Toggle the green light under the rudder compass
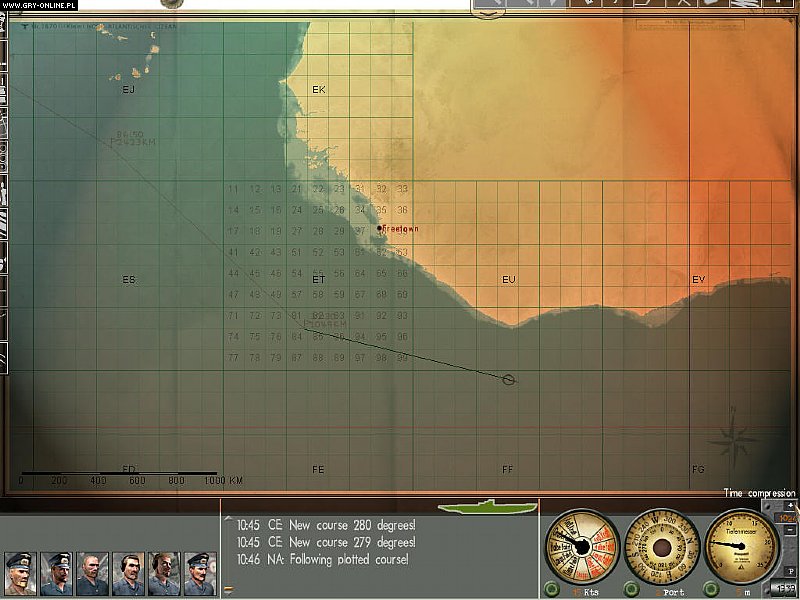Image resolution: width=800 pixels, height=600 pixels. pyautogui.click(x=632, y=587)
